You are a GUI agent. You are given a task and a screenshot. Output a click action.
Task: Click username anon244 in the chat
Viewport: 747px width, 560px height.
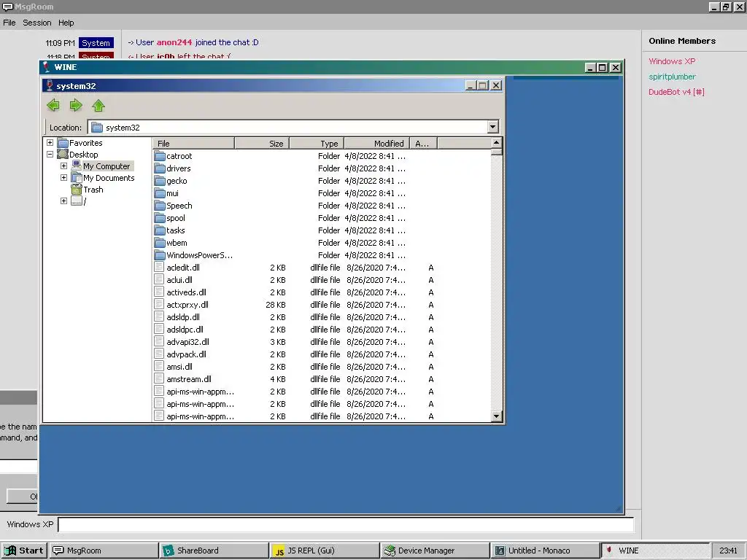174,42
